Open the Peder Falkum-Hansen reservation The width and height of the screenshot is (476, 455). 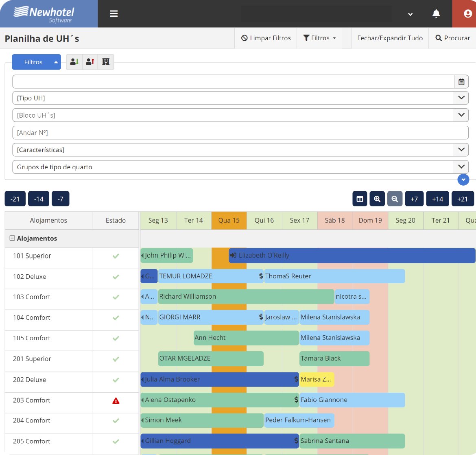coord(299,420)
